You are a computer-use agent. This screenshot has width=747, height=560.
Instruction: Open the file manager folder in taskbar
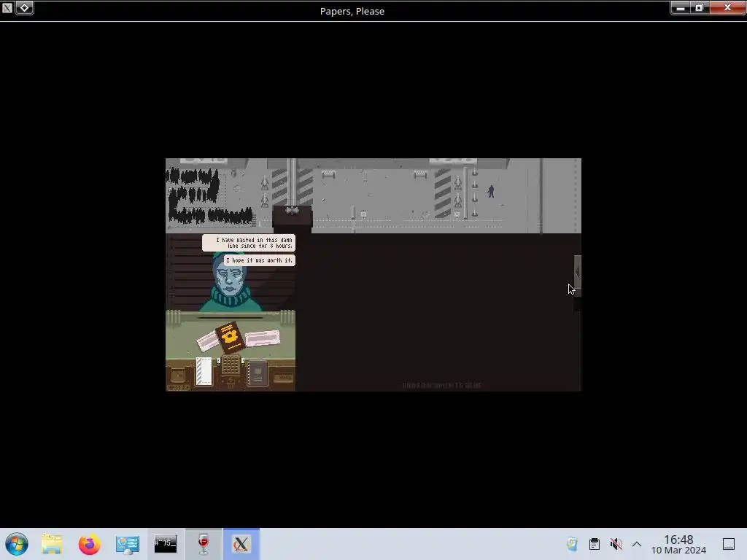point(52,544)
